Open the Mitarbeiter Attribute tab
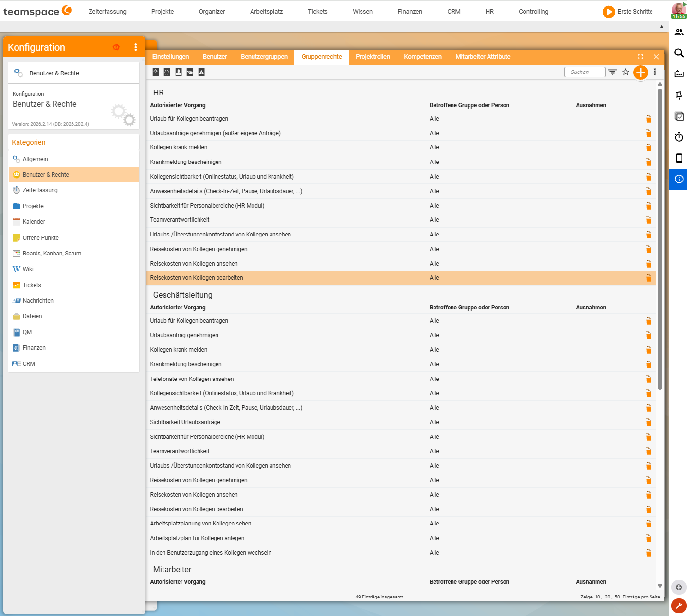This screenshot has height=616, width=687. [483, 57]
